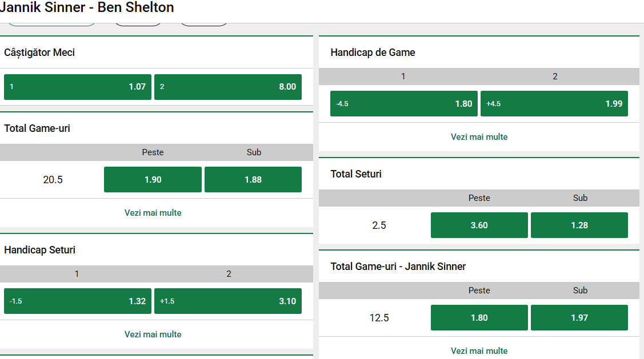Select player 2 match winner odds 8.00
644x359 pixels.
228,87
